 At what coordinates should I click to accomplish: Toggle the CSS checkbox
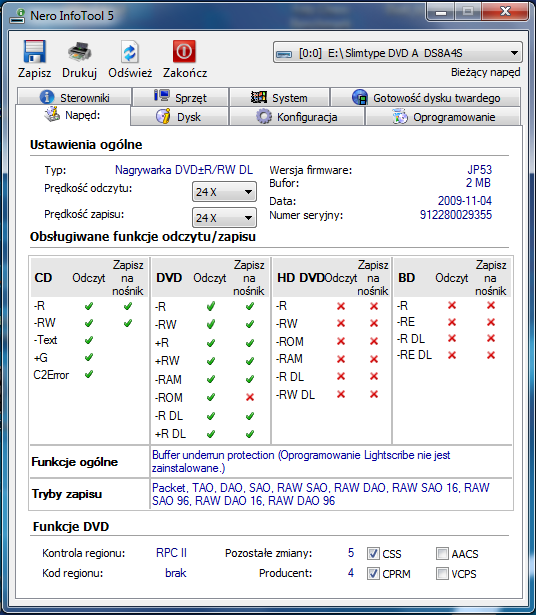coord(373,554)
